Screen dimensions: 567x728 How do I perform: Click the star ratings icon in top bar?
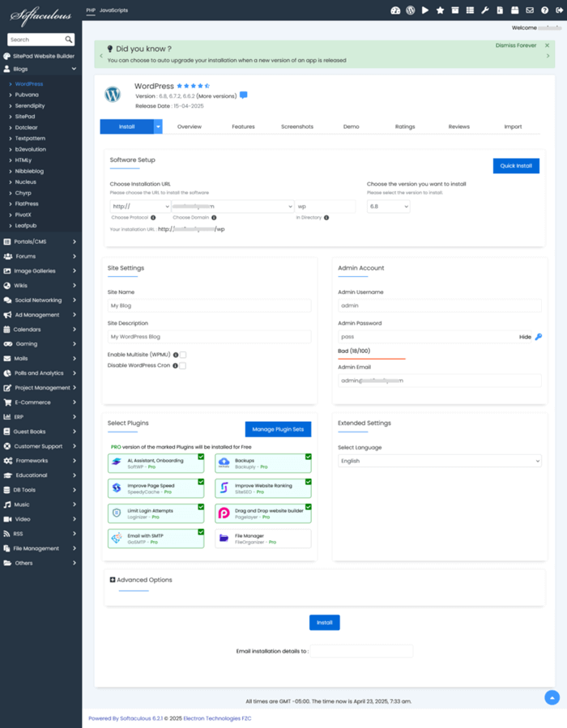click(440, 11)
